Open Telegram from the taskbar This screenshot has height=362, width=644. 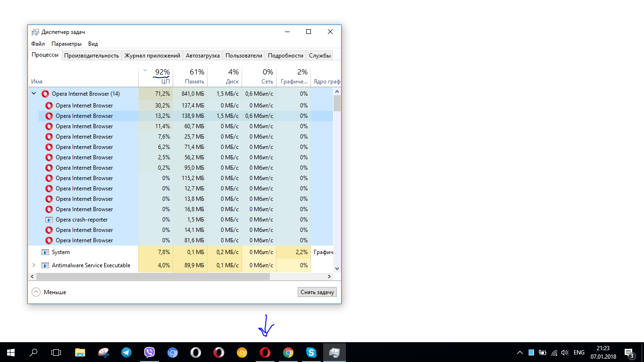pyautogui.click(x=126, y=352)
